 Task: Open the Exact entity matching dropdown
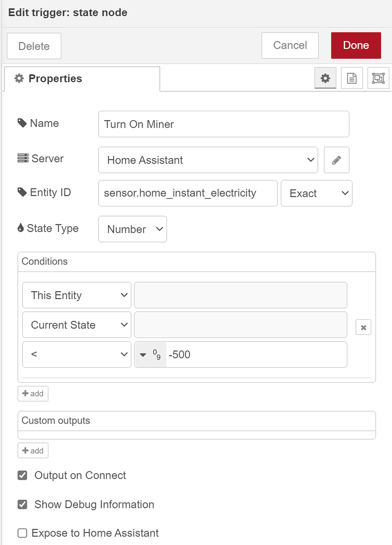(x=316, y=193)
